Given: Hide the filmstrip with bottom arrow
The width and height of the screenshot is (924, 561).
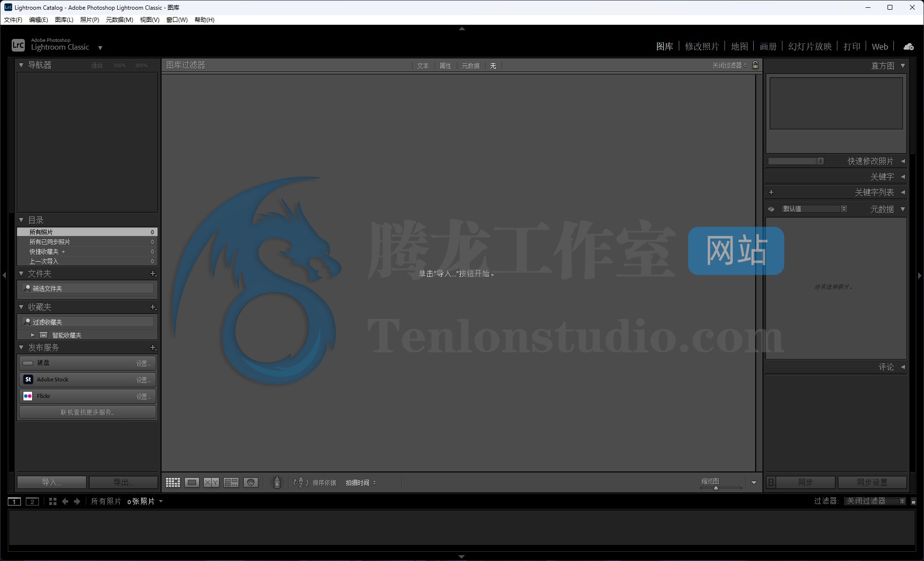Looking at the screenshot, I should pyautogui.click(x=462, y=557).
